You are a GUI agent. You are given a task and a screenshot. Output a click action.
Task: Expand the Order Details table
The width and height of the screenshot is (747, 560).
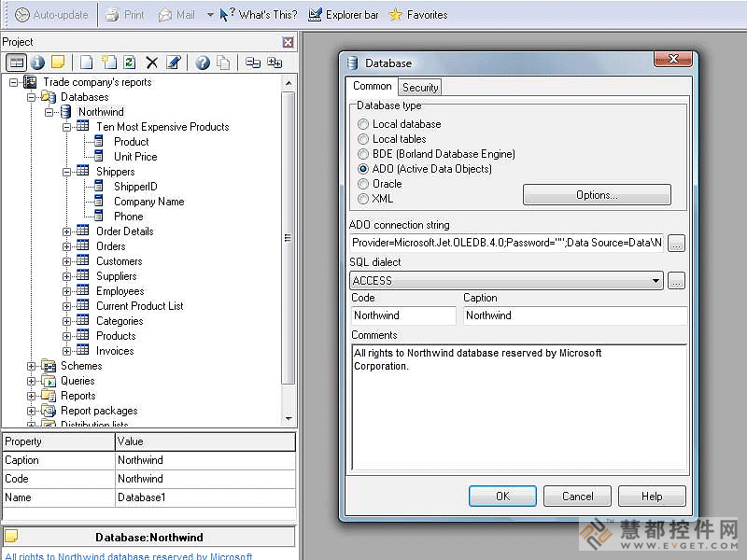coord(66,231)
